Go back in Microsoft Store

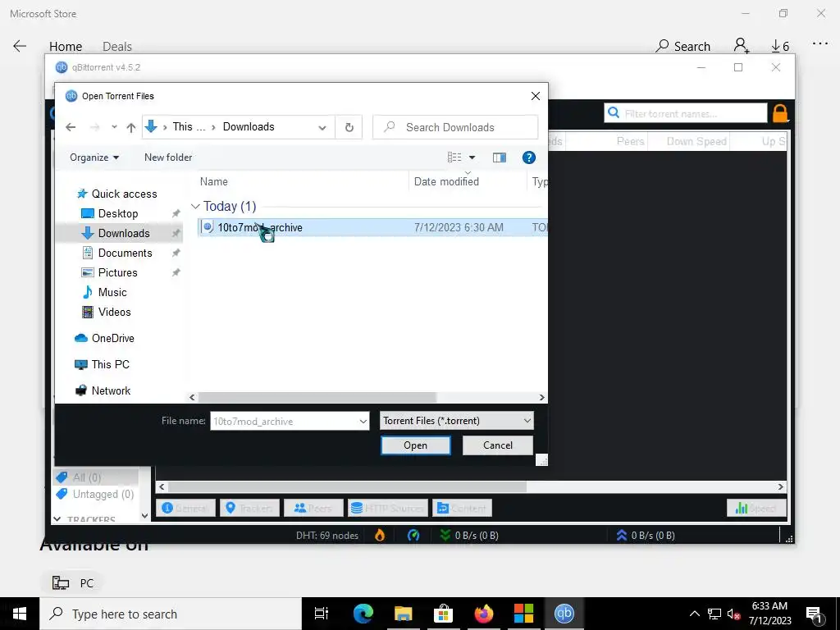point(20,46)
